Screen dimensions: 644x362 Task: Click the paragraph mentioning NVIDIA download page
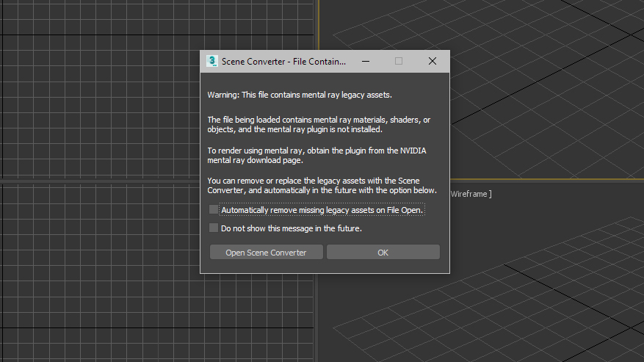(x=316, y=156)
